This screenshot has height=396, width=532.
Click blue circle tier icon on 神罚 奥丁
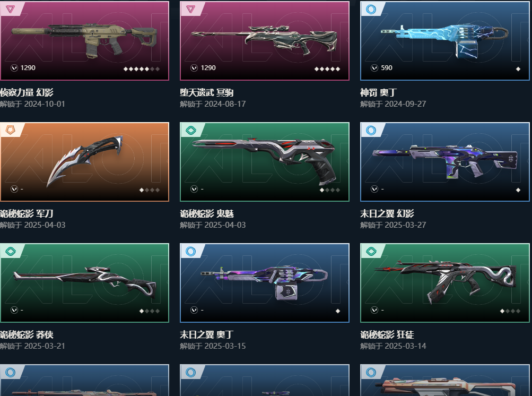click(371, 9)
